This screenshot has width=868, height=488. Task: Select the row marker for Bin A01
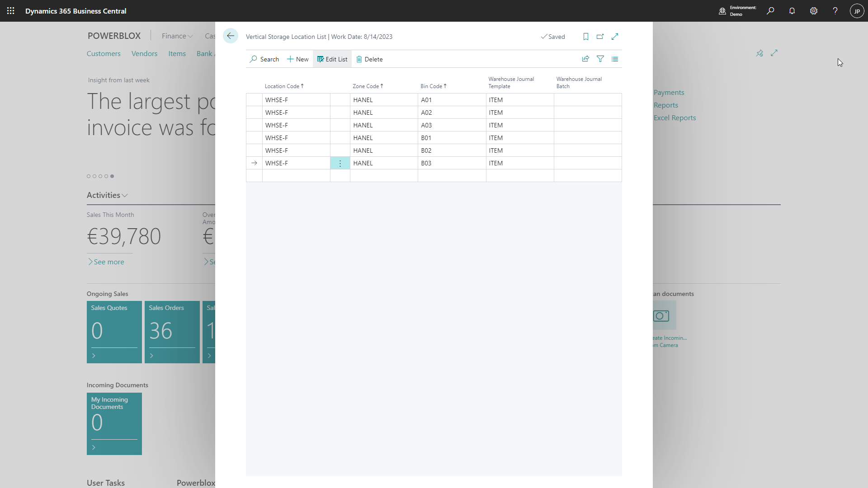click(254, 100)
